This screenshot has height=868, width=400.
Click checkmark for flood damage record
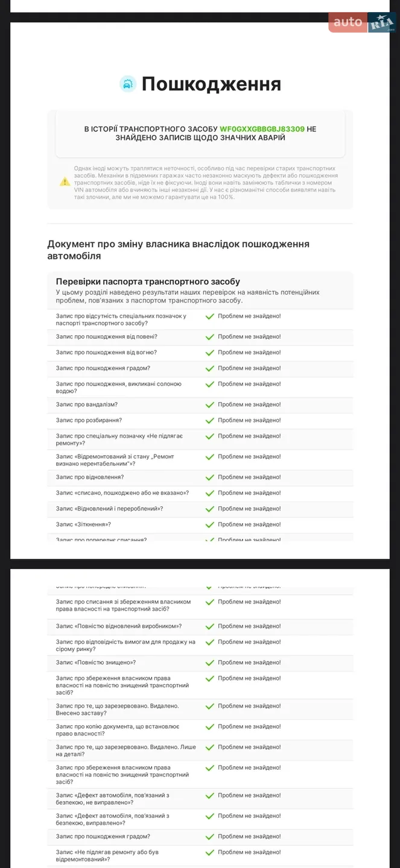coord(210,337)
